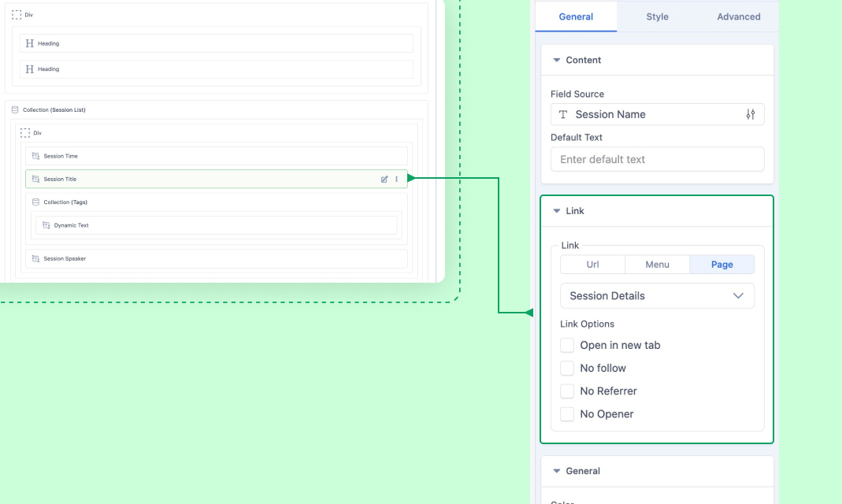Enable the Open in new tab checkbox
The image size is (842, 504).
[567, 345]
